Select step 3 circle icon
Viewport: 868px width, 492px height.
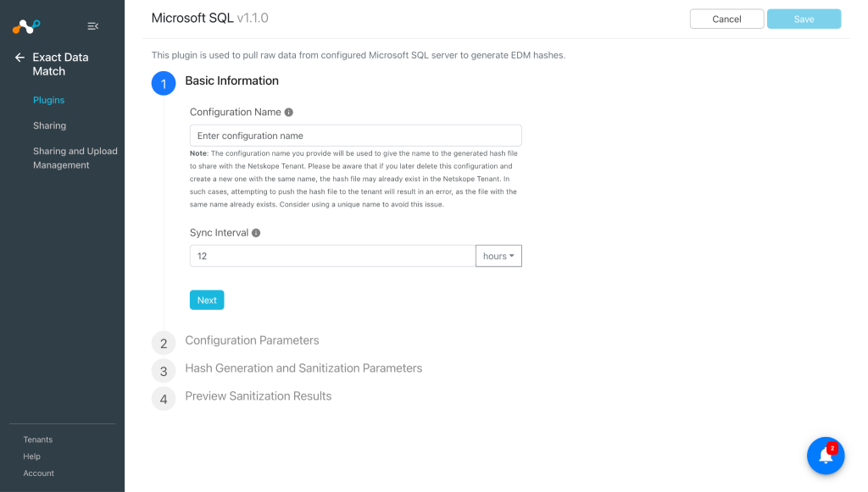point(164,371)
